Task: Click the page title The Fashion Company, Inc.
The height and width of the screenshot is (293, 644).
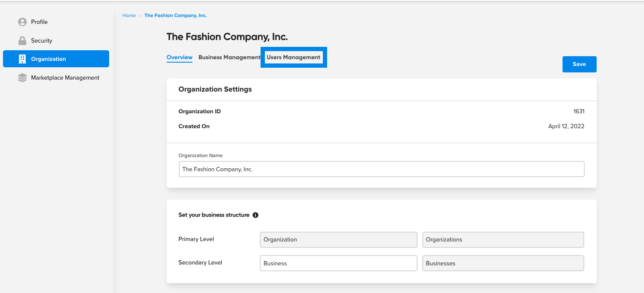Action: [x=227, y=37]
